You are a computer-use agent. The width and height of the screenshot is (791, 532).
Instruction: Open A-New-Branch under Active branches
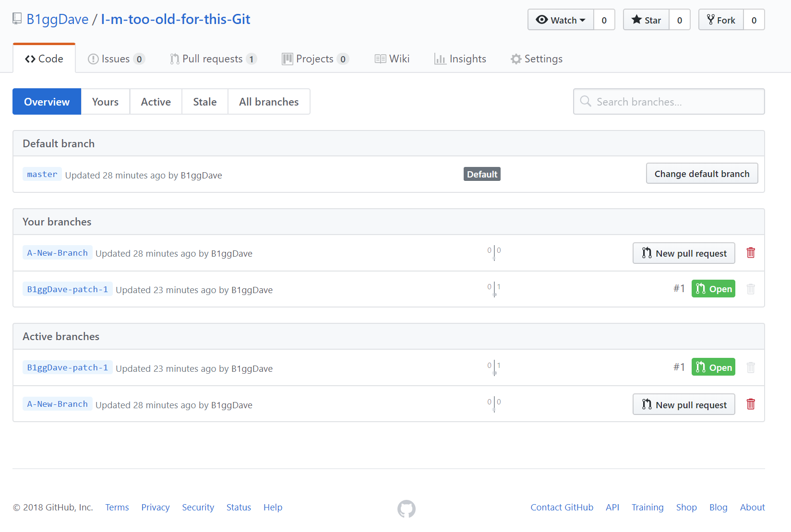[58, 404]
